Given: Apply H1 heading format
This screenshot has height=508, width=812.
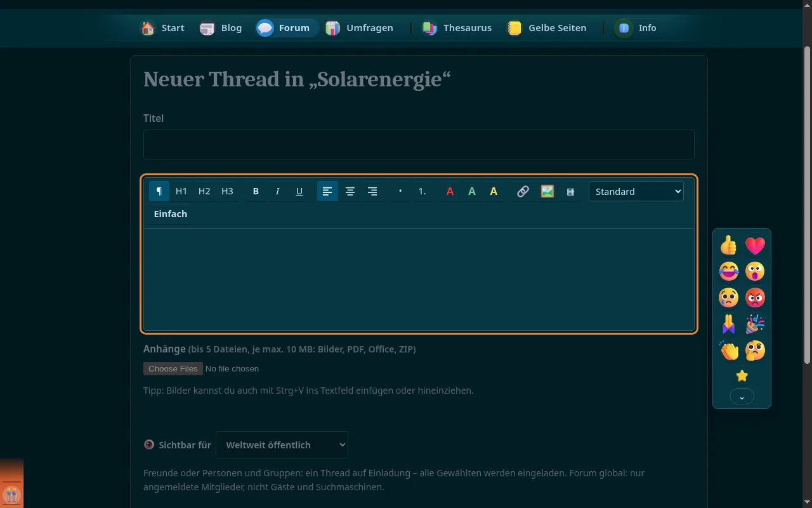Looking at the screenshot, I should click(181, 191).
